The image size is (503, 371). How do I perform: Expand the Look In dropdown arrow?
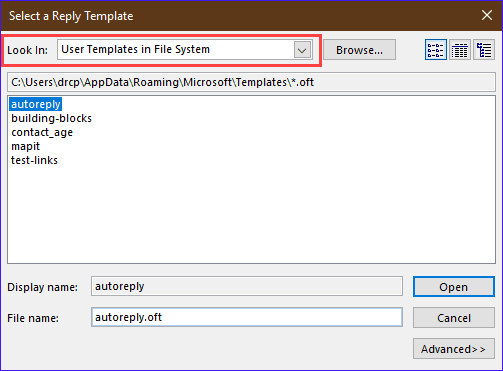pyautogui.click(x=302, y=50)
